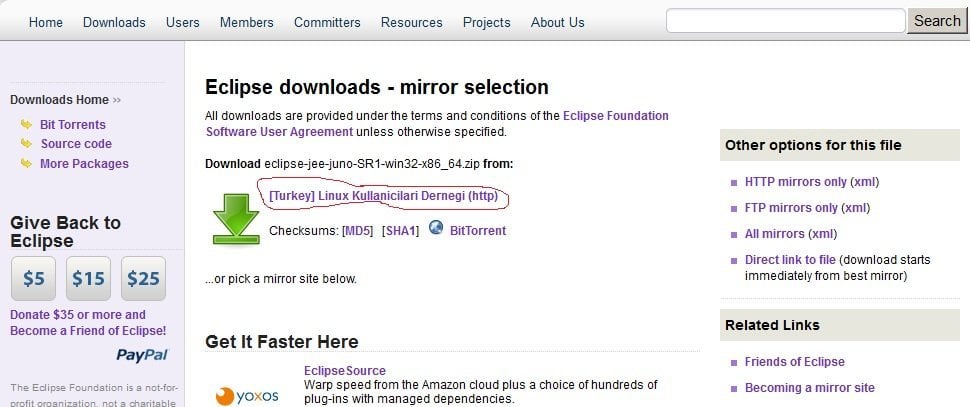Viewport: 970px width, 407px height.
Task: Open Bit Torrents in sidebar
Action: coord(72,125)
